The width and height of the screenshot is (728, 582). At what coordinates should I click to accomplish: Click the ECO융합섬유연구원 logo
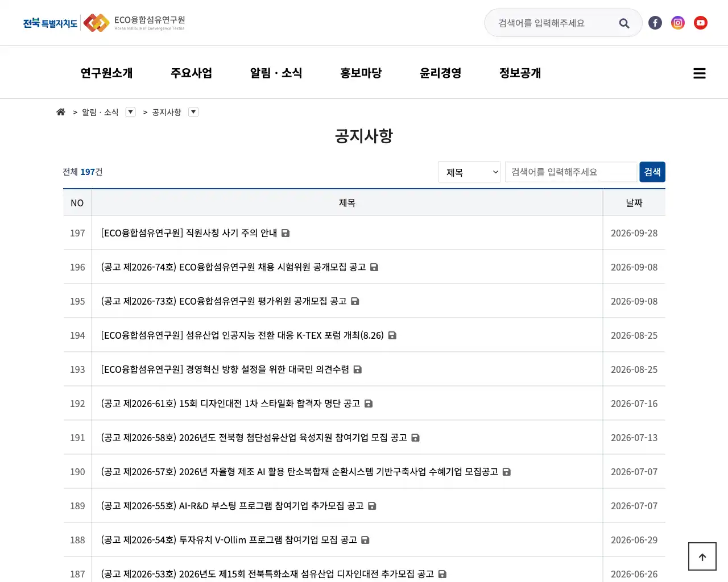[x=134, y=23]
